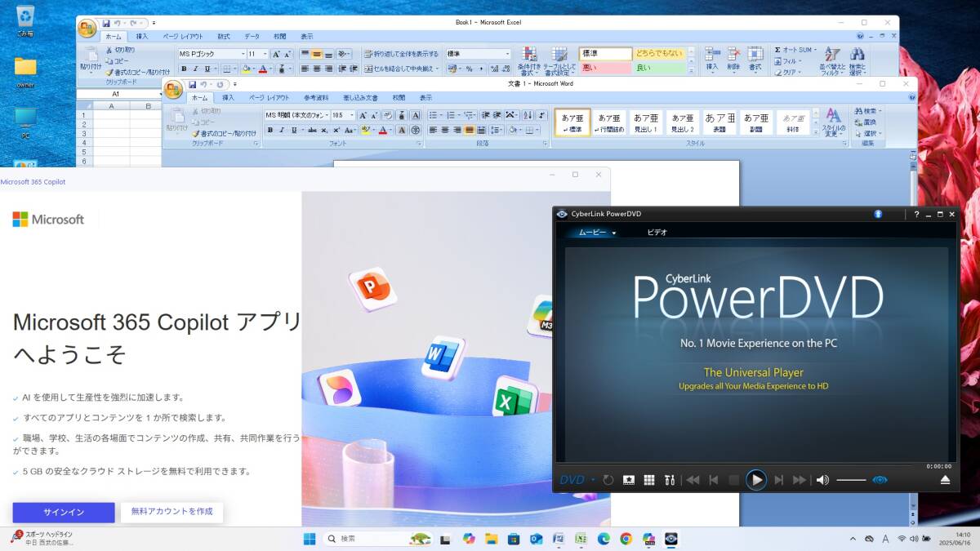The image size is (980, 551).
Task: Open the データ tab in Excel
Action: 252,37
